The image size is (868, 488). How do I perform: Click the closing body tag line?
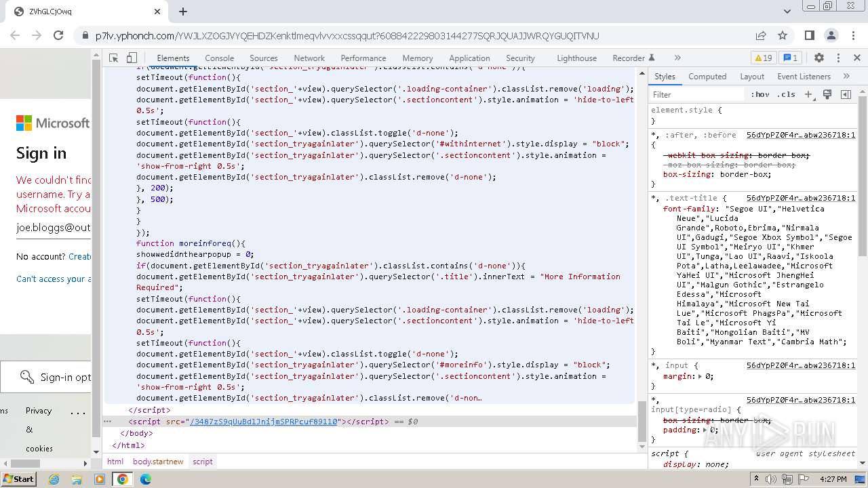136,433
